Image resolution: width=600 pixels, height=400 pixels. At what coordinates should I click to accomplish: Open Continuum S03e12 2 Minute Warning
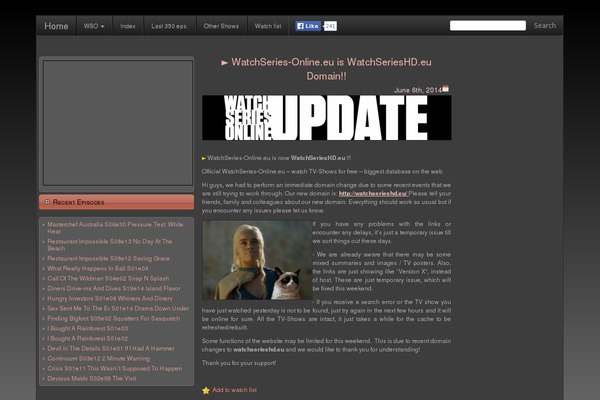coord(99,359)
